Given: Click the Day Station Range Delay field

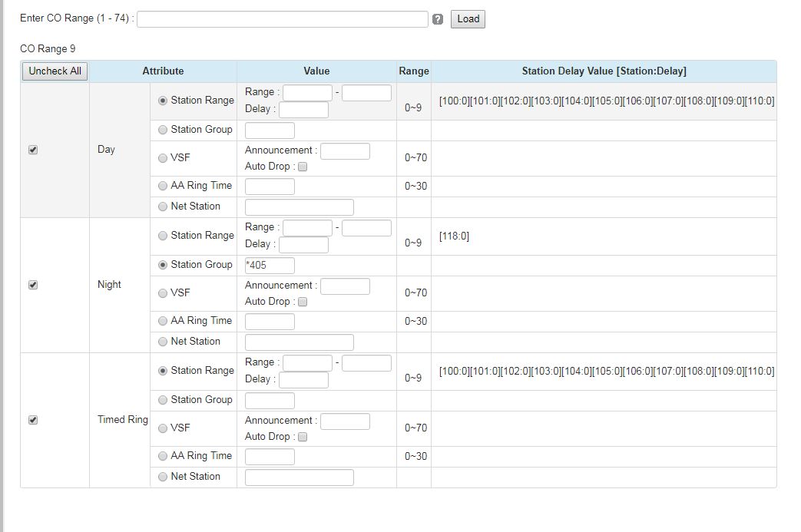Looking at the screenshot, I should (x=303, y=110).
